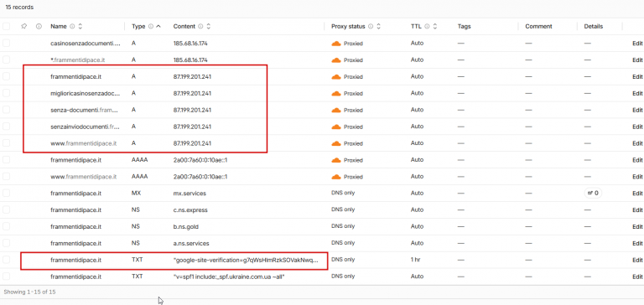
Task: Click the Comment column header
Action: point(538,26)
